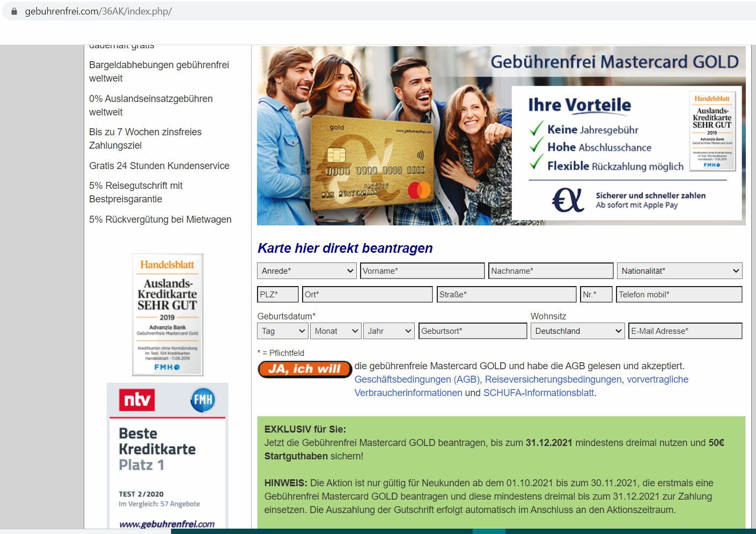Click the orange 'JA, ich will' button
The width and height of the screenshot is (756, 534).
pos(305,369)
